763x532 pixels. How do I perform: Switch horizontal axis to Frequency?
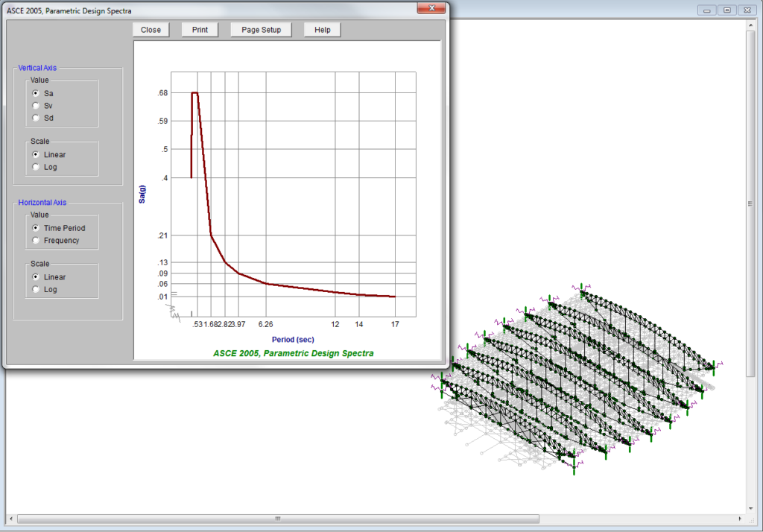click(36, 240)
